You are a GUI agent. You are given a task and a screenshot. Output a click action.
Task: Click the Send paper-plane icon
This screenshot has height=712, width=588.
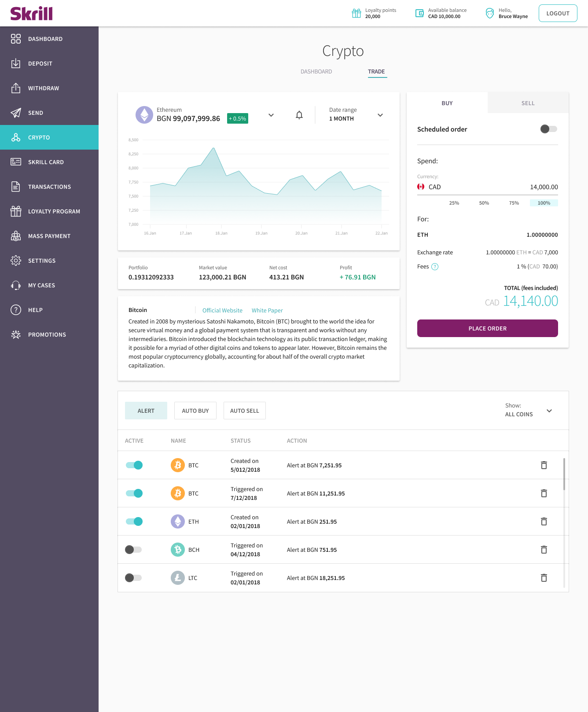point(16,113)
